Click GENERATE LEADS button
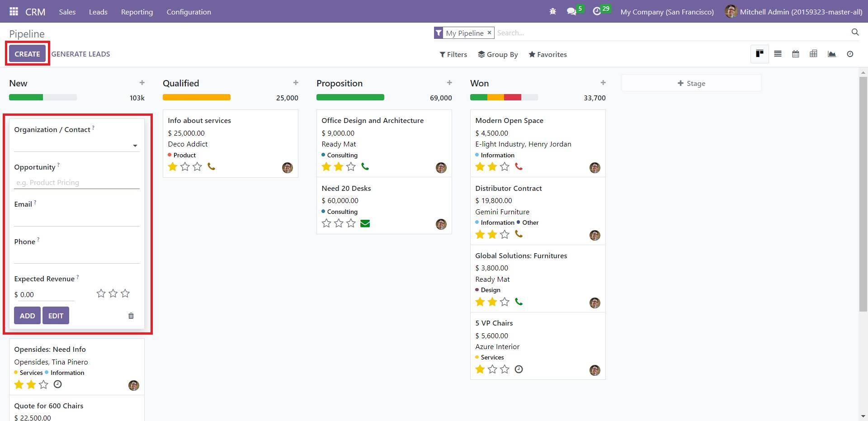868x421 pixels. pos(81,54)
